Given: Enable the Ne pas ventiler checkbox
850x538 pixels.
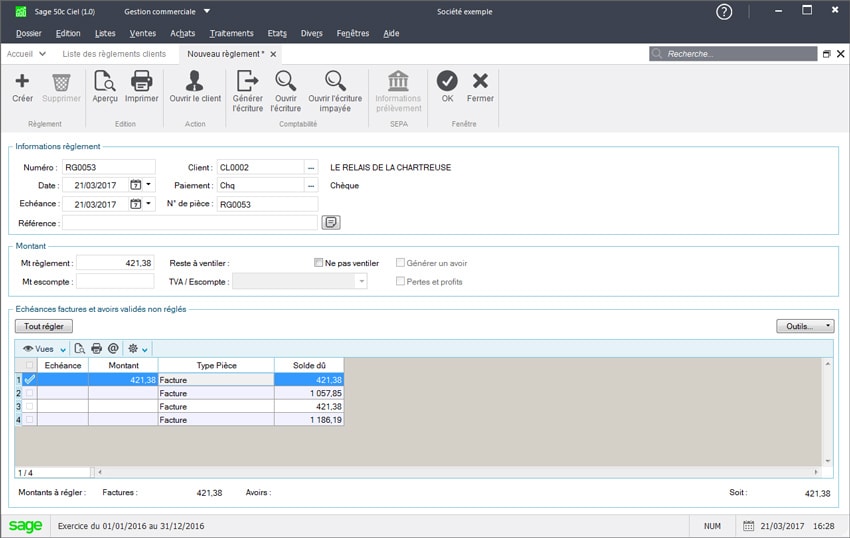Looking at the screenshot, I should (318, 263).
